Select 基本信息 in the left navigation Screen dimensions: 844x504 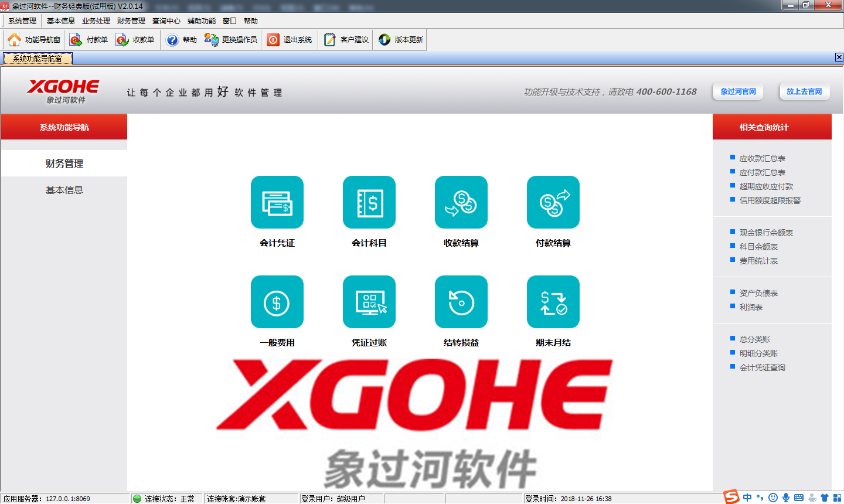64,190
